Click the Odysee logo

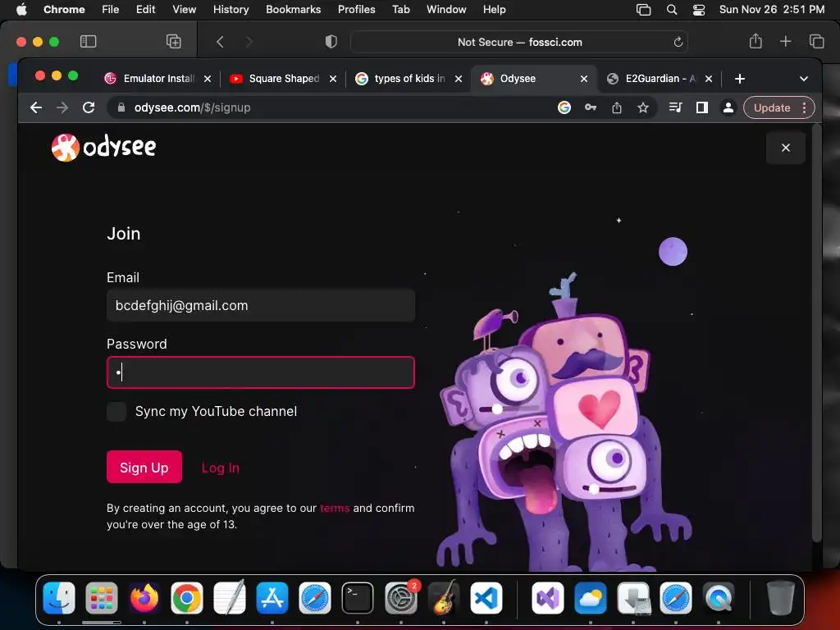pyautogui.click(x=104, y=148)
